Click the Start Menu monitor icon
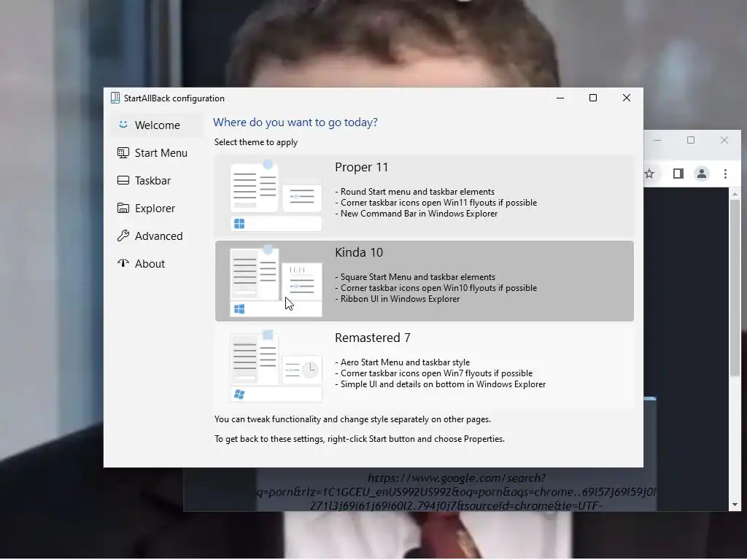Screen dimensions: 747x560 pyautogui.click(x=123, y=153)
